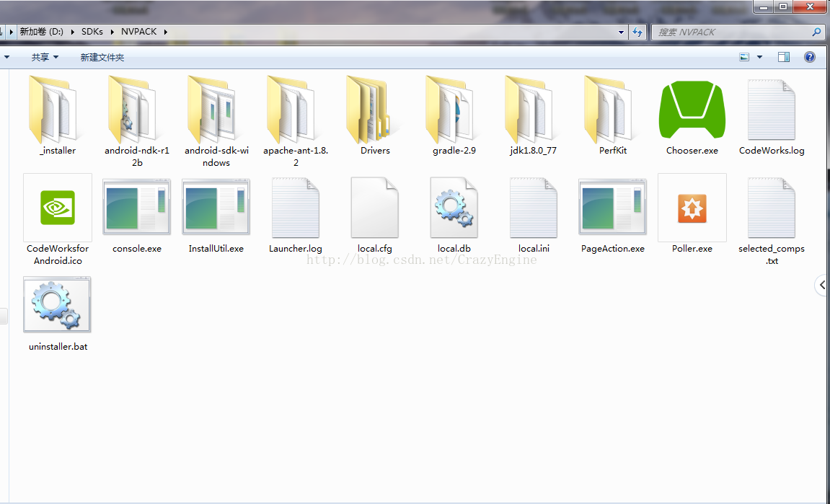This screenshot has width=830, height=504.
Task: Select the PerfKit folder icon
Action: pos(608,110)
